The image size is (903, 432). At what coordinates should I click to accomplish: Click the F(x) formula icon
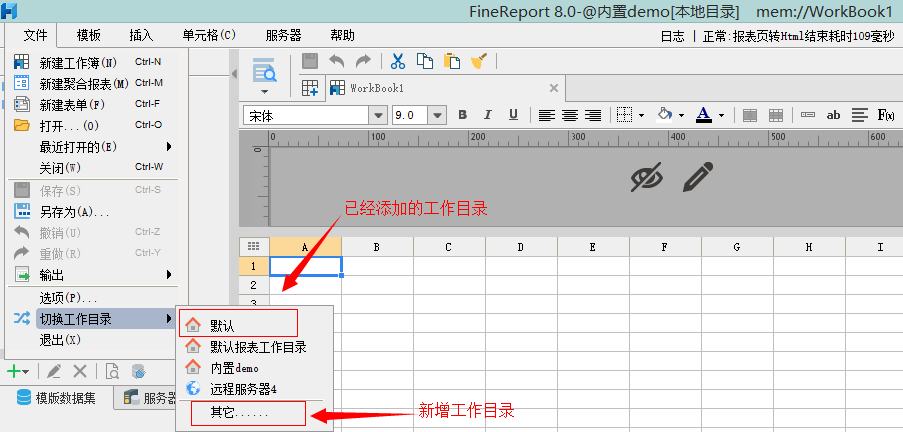click(x=886, y=115)
